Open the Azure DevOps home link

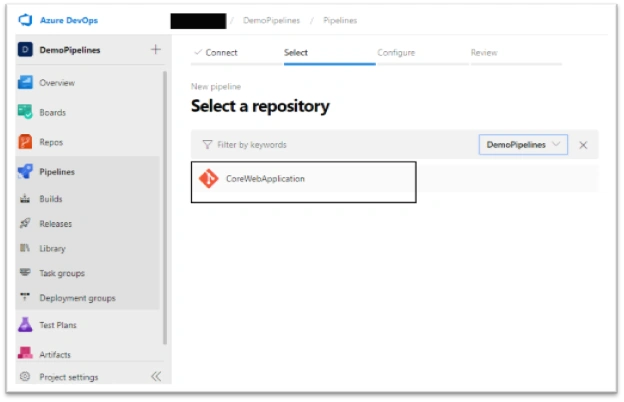tap(68, 20)
